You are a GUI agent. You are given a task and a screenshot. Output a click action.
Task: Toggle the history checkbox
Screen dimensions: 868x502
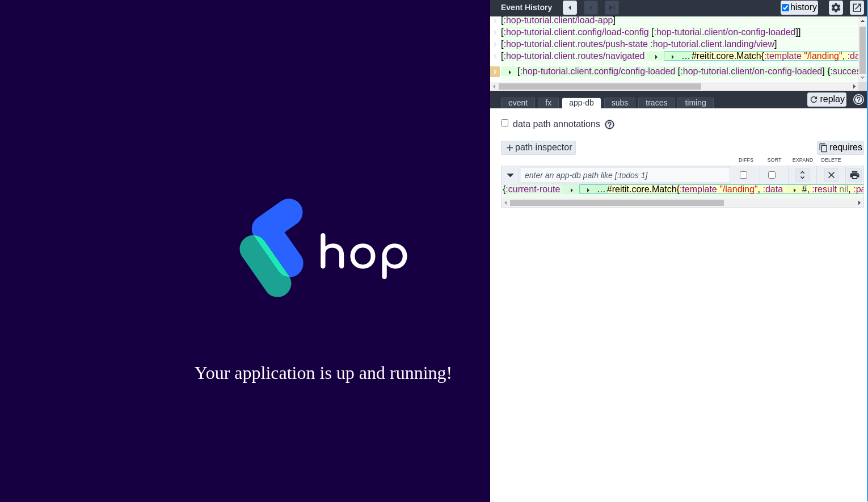click(785, 7)
